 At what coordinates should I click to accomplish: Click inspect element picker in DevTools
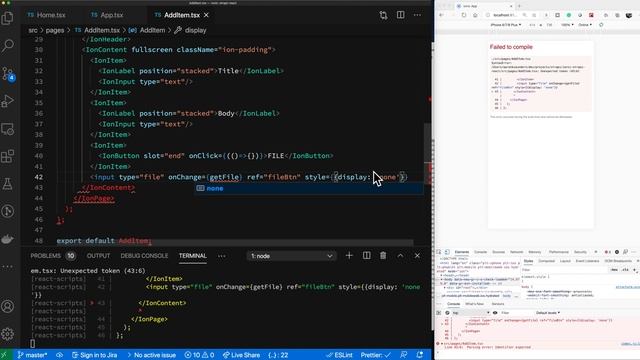coord(439,252)
